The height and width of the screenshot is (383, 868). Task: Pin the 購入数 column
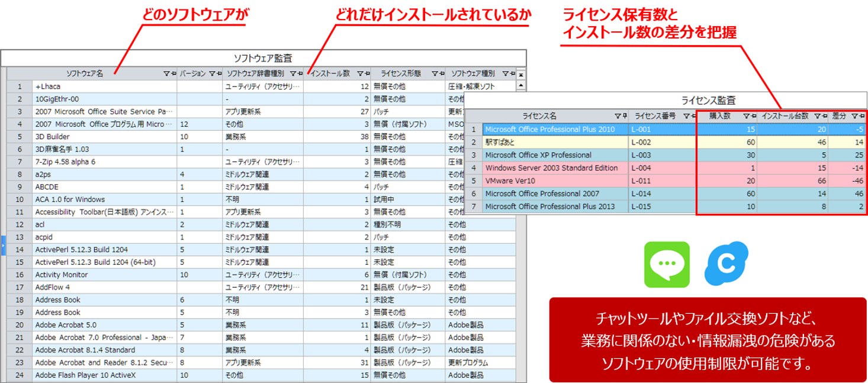pyautogui.click(x=753, y=116)
